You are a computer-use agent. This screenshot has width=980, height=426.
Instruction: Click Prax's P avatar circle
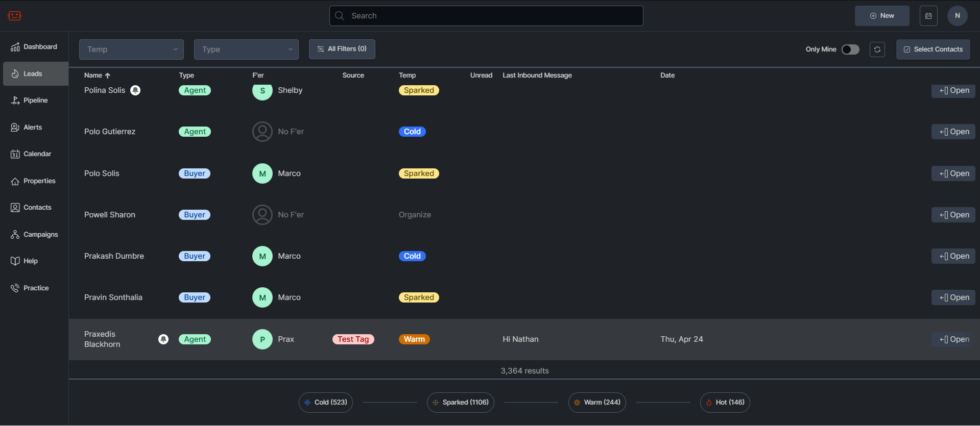click(262, 339)
